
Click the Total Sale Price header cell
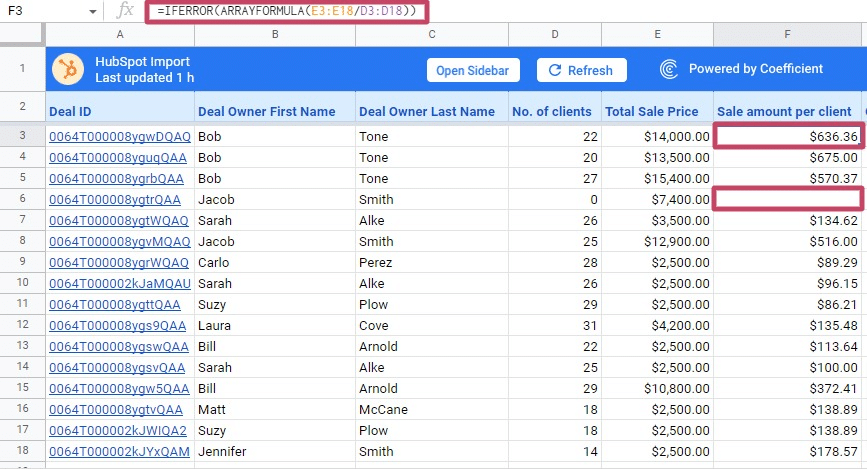(656, 111)
